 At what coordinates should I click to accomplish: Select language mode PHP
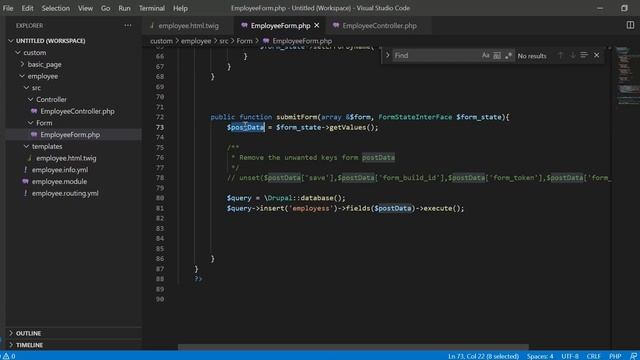pos(615,356)
